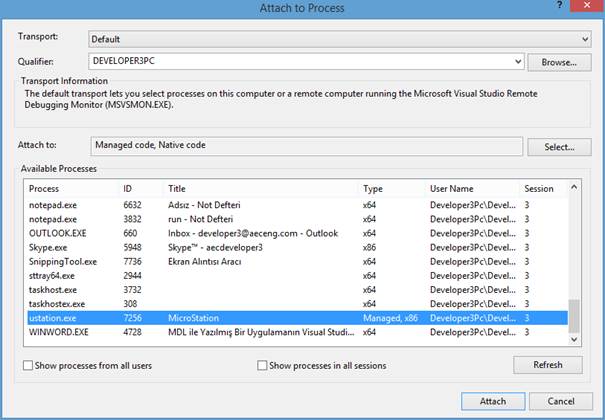
Task: Select the OUTLOOK.EXE process row
Action: (x=297, y=233)
